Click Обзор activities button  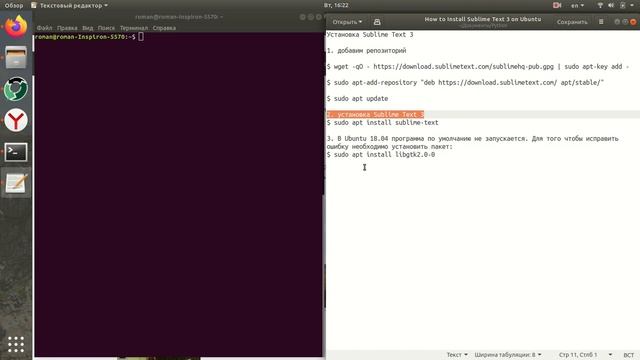[x=13, y=5]
